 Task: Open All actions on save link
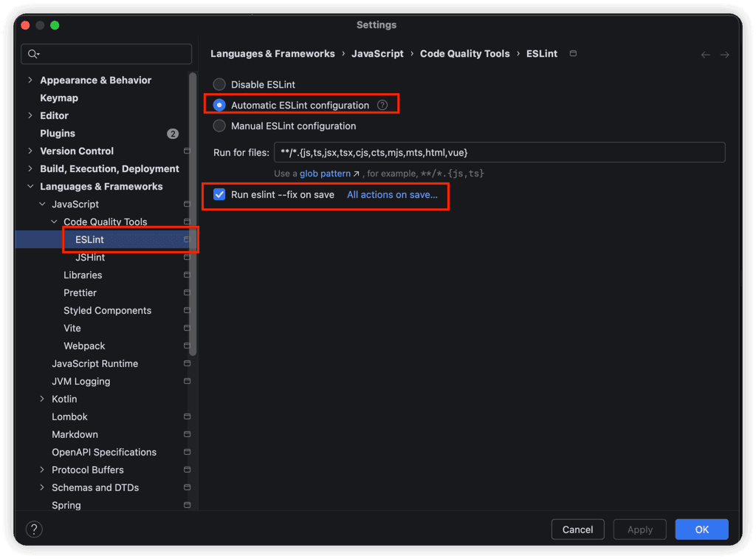(393, 194)
